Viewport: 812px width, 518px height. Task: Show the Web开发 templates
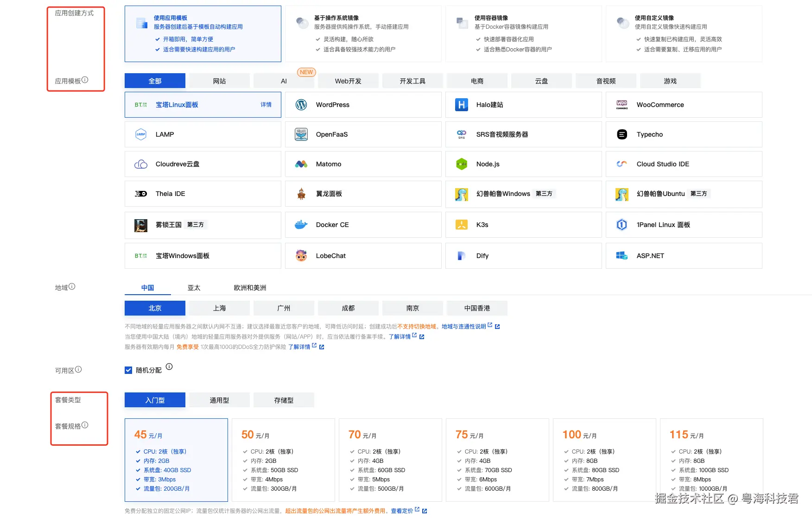[348, 81]
